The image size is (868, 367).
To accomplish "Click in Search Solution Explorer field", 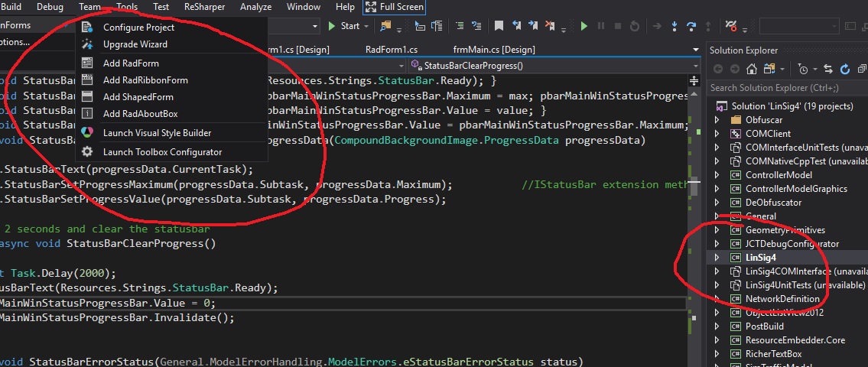I will click(787, 87).
